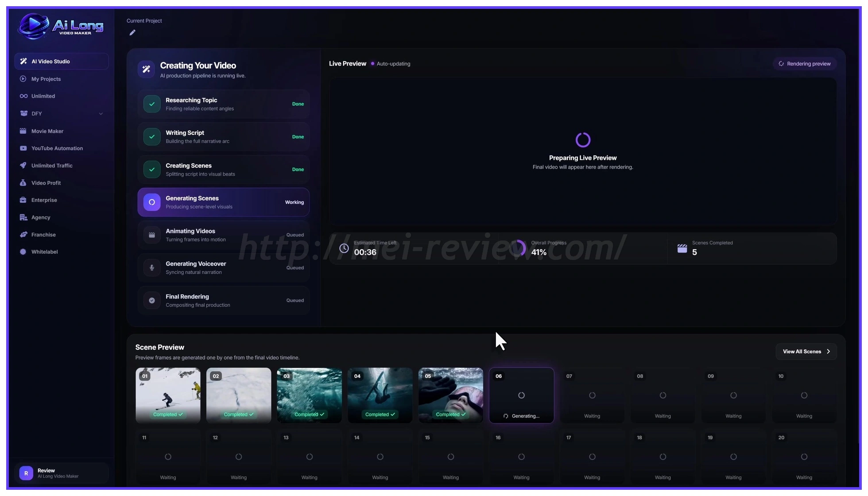Viewport: 868px width, 496px height.
Task: Open scene 04 diver thumbnail
Action: click(380, 395)
